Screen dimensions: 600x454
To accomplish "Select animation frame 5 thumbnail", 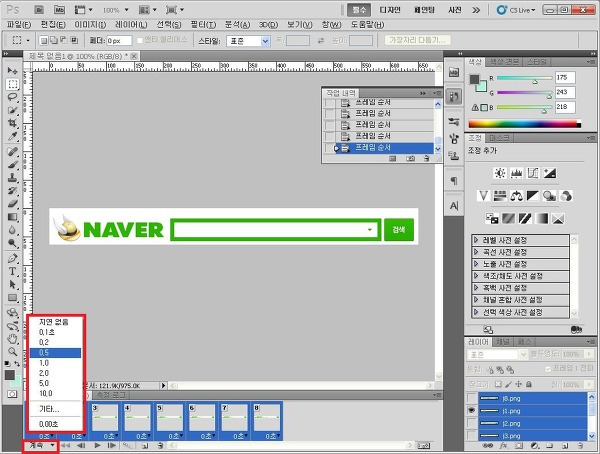I will (170, 418).
